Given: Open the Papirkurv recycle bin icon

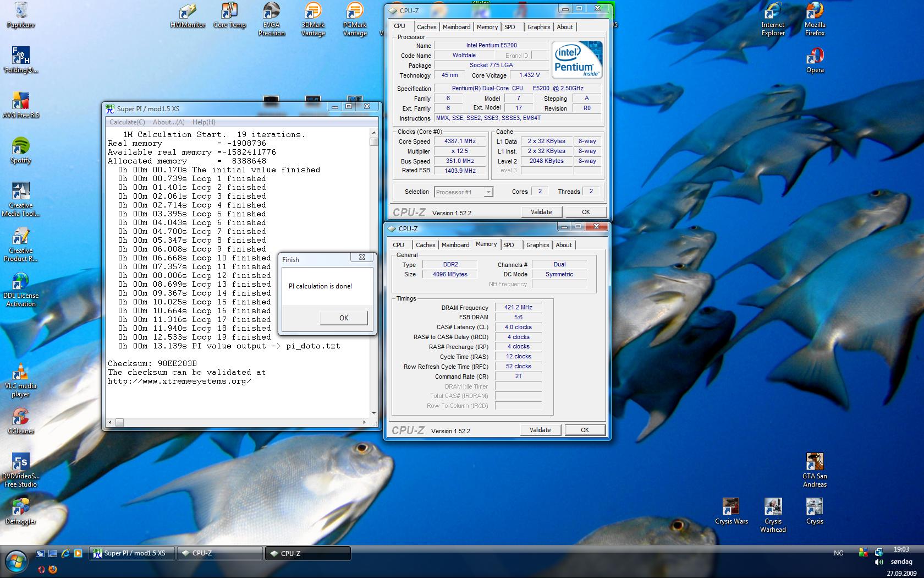Looking at the screenshot, I should pos(21,15).
